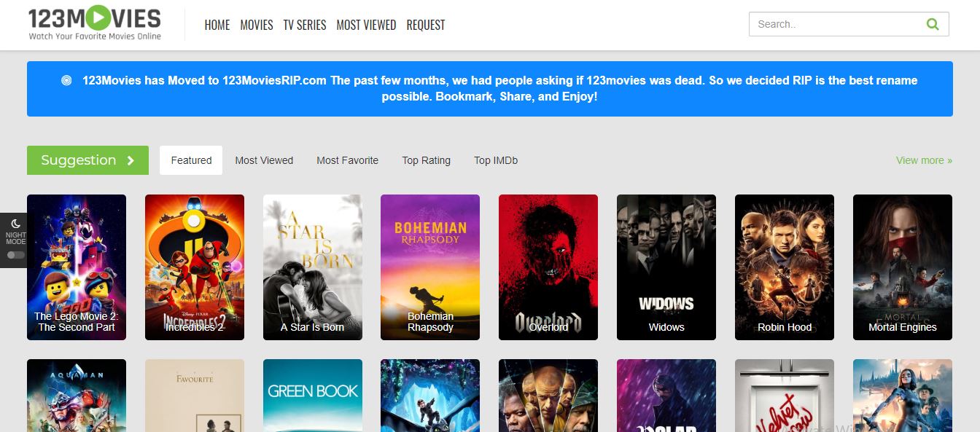
Task: Switch to the Top Rating tab
Action: tap(426, 160)
